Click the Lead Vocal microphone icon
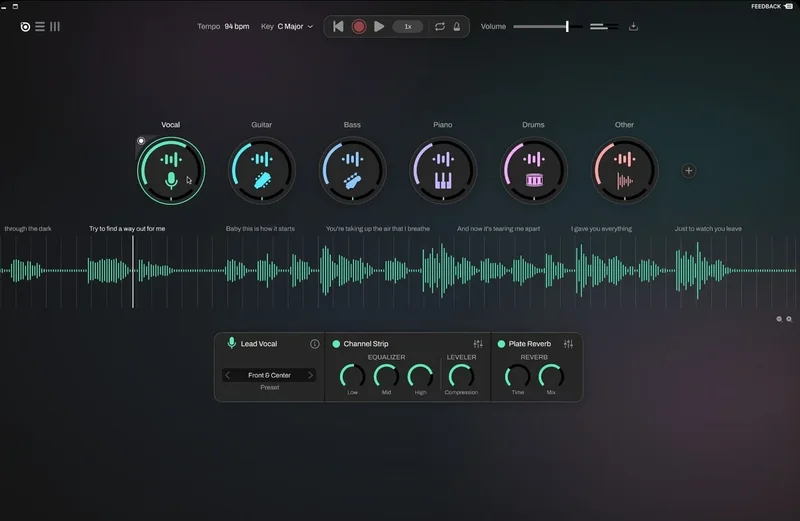The height and width of the screenshot is (521, 800). click(232, 343)
